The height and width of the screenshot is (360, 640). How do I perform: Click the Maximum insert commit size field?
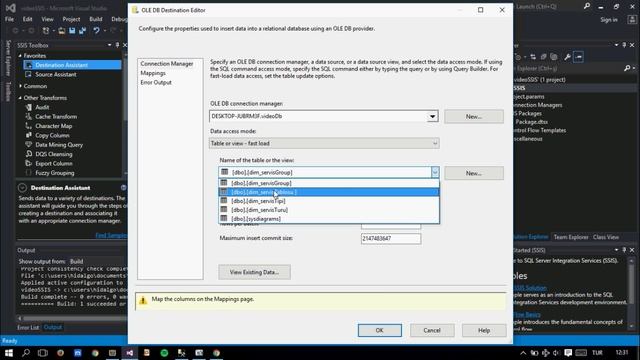(x=391, y=238)
